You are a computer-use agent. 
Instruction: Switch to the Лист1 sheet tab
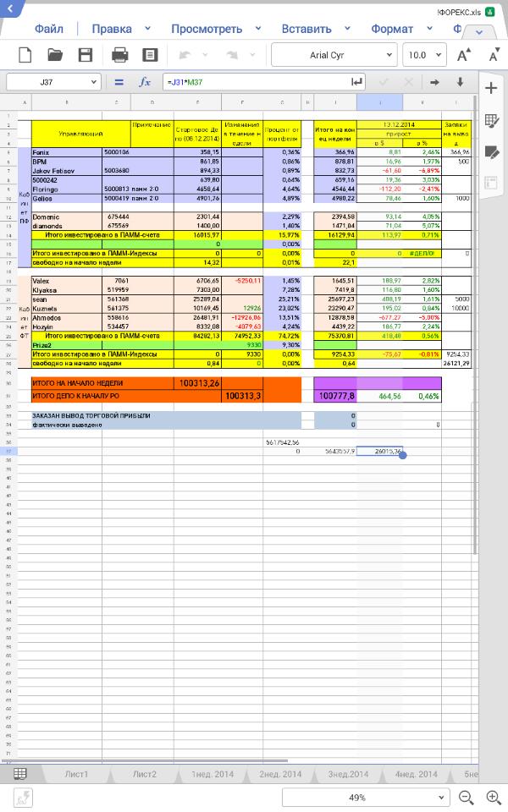click(x=76, y=774)
